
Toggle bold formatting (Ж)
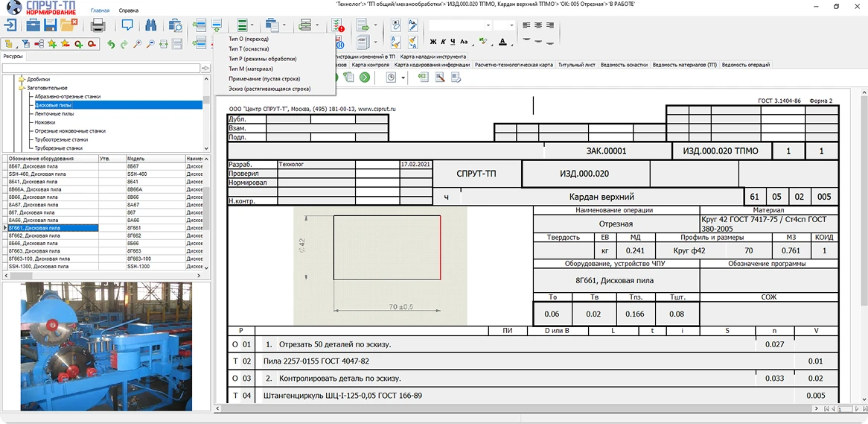[433, 42]
